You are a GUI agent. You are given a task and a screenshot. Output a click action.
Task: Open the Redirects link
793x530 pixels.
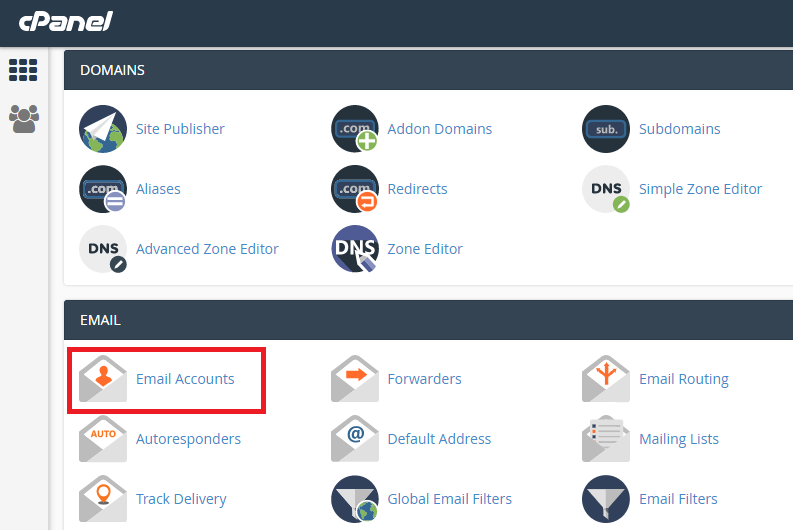(x=417, y=189)
